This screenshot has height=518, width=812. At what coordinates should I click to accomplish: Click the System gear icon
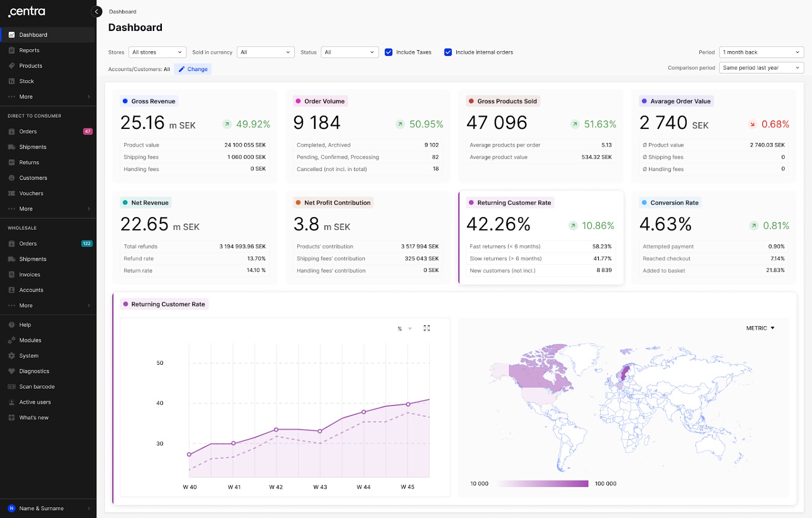[12, 356]
